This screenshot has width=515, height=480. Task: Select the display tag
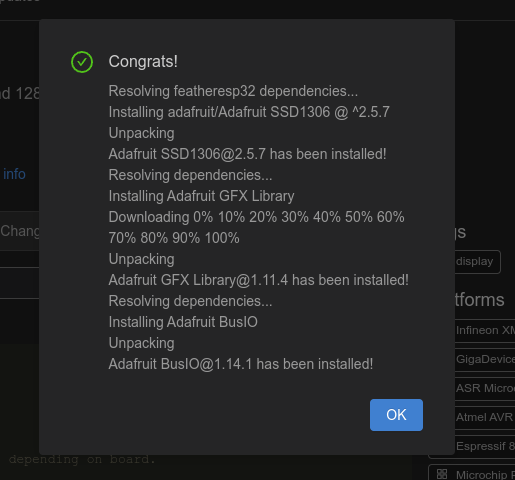click(x=477, y=262)
